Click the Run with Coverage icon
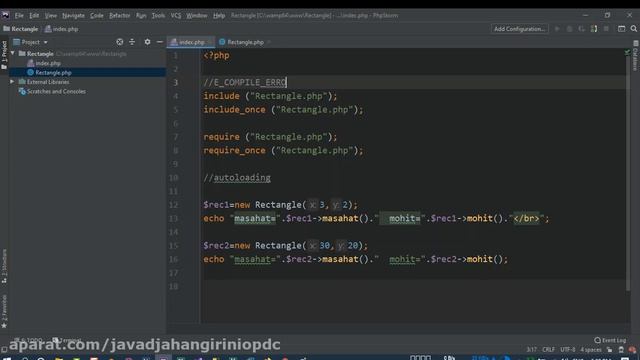 coord(582,29)
